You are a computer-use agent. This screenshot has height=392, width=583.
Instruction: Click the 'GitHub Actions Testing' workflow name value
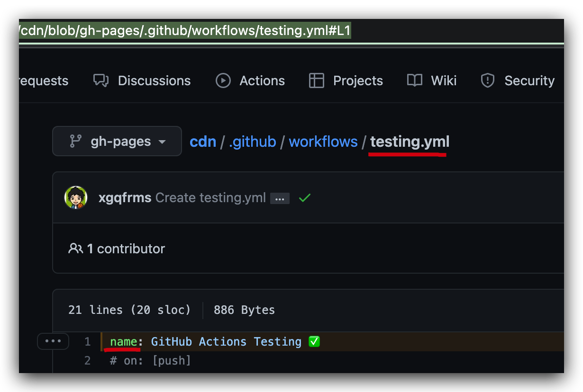point(226,341)
